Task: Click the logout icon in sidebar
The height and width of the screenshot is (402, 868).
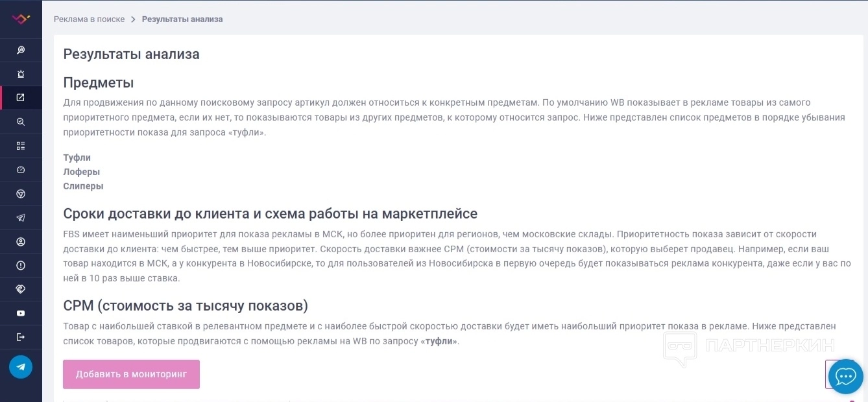Action: (x=21, y=337)
